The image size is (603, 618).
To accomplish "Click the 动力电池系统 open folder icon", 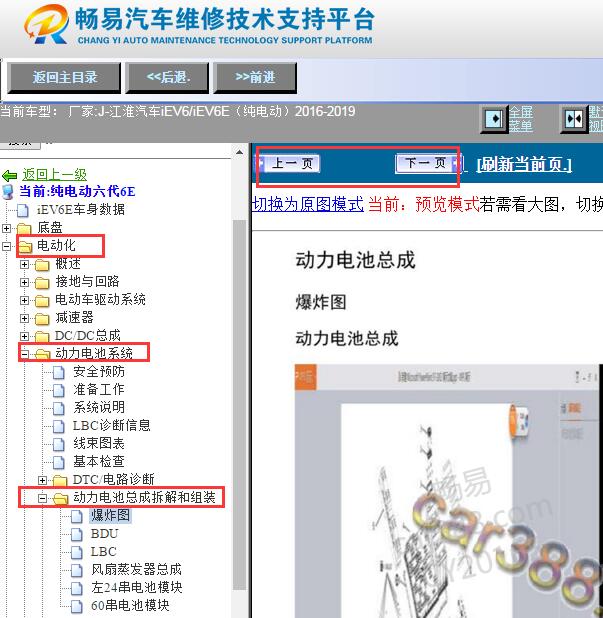I will (43, 354).
